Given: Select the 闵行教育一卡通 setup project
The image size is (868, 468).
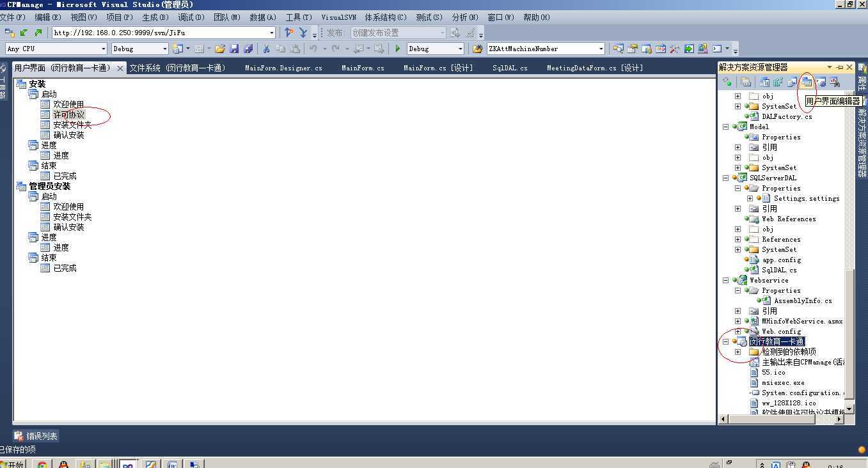Looking at the screenshot, I should 777,341.
